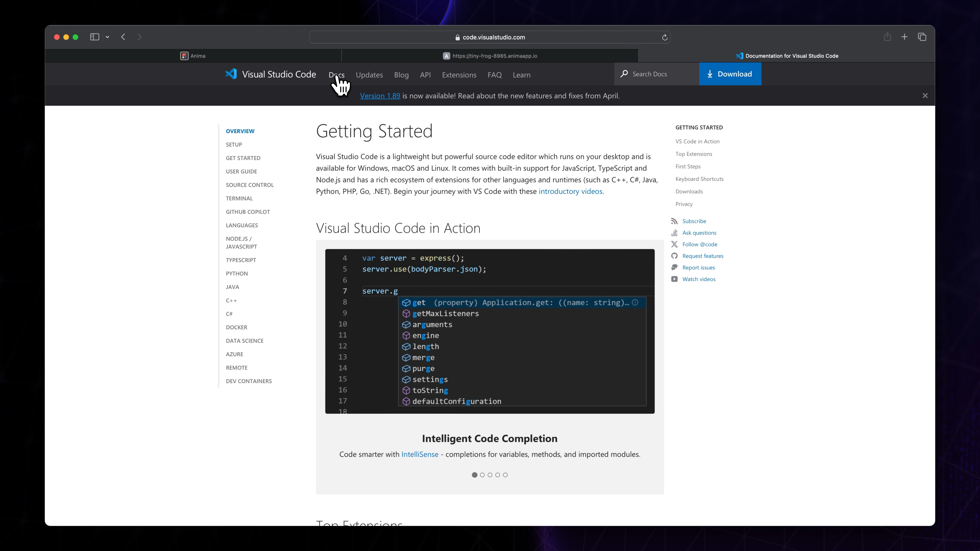Switch to the Anima tab
The width and height of the screenshot is (980, 551).
tap(193, 56)
